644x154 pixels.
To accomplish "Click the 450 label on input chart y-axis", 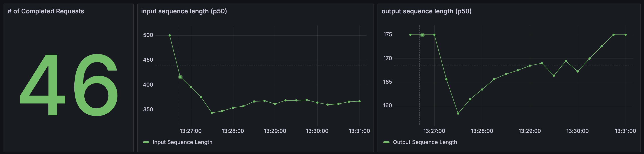I will pyautogui.click(x=148, y=60).
